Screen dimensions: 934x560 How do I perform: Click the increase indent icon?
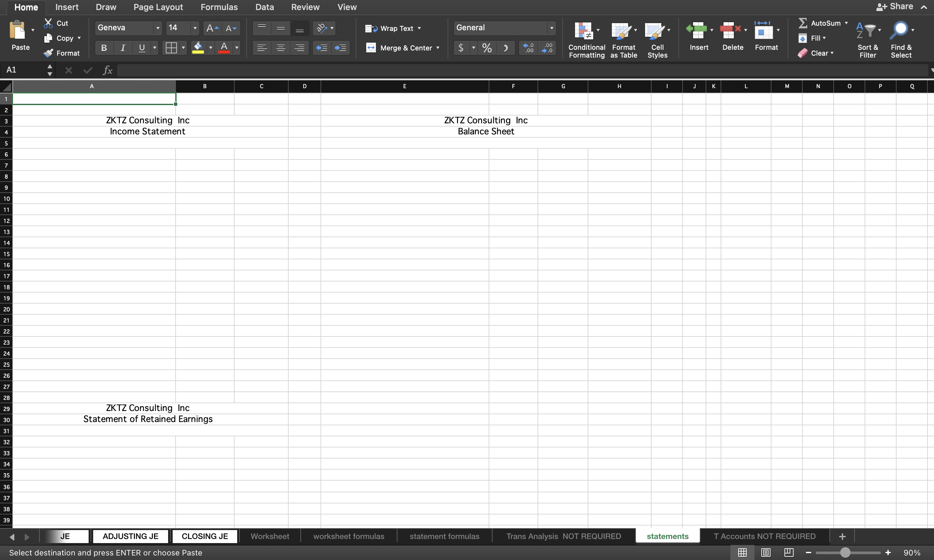click(x=340, y=48)
